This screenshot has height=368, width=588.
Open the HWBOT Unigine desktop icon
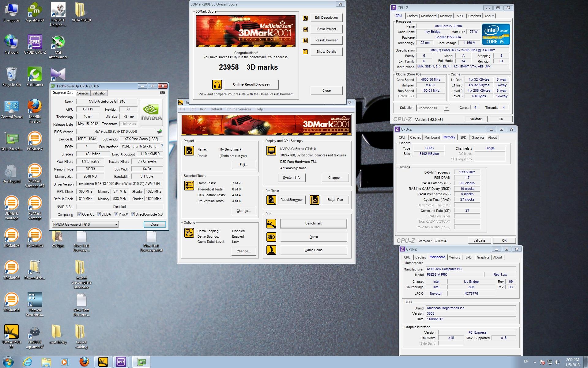(x=58, y=14)
